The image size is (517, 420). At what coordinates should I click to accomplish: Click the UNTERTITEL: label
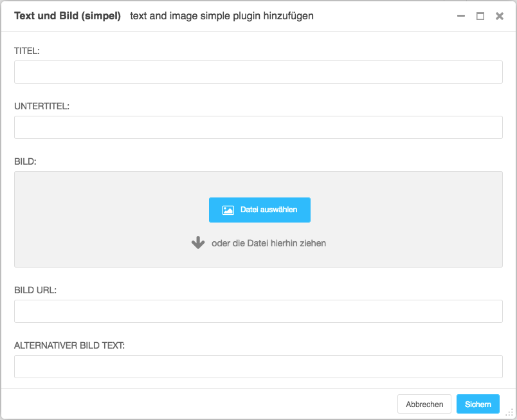coord(42,107)
